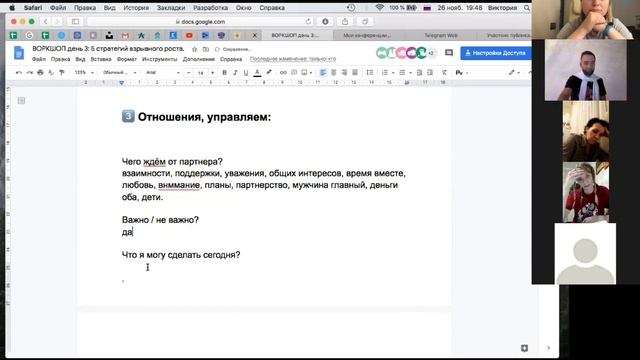Image resolution: width=640 pixels, height=360 pixels.
Task: Open zoom level 125% dropdown
Action: click(84, 73)
